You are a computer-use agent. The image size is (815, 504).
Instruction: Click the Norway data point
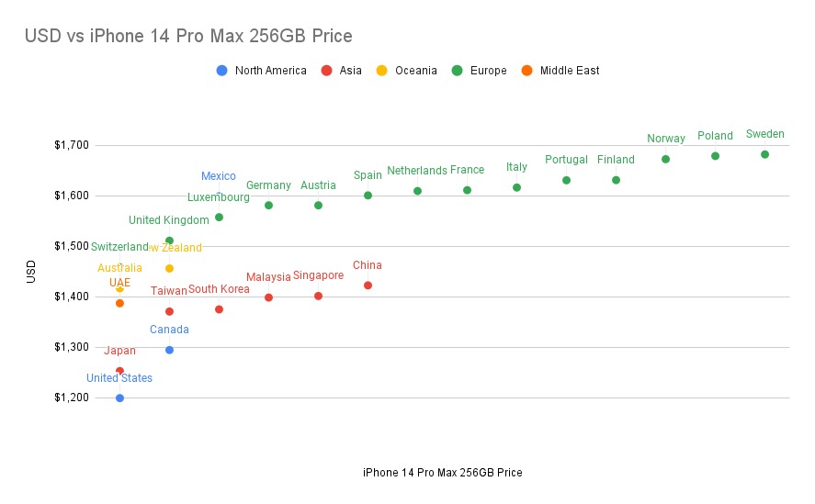pyautogui.click(x=665, y=159)
